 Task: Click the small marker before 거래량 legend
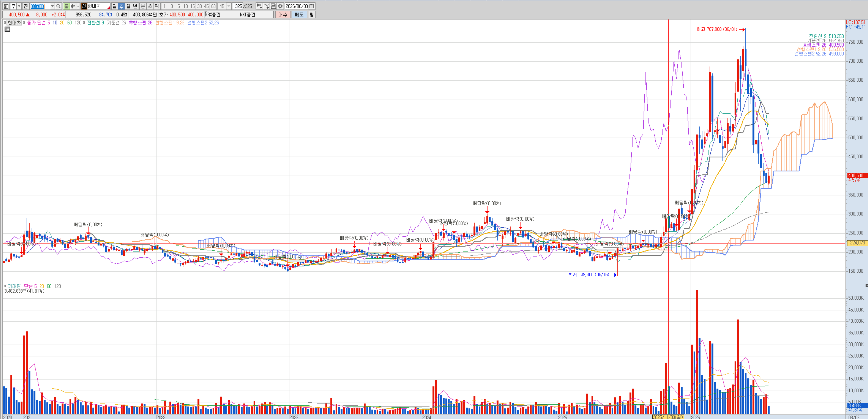coord(5,286)
